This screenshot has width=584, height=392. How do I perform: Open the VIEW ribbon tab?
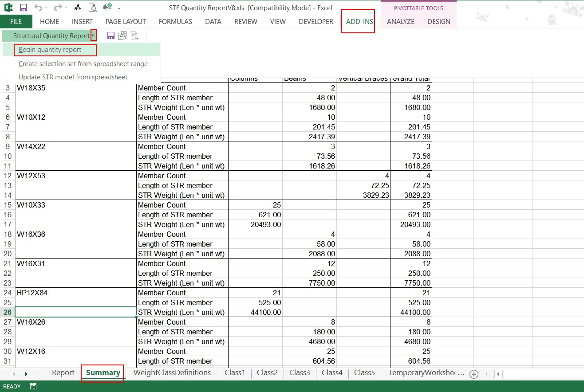[x=278, y=21]
